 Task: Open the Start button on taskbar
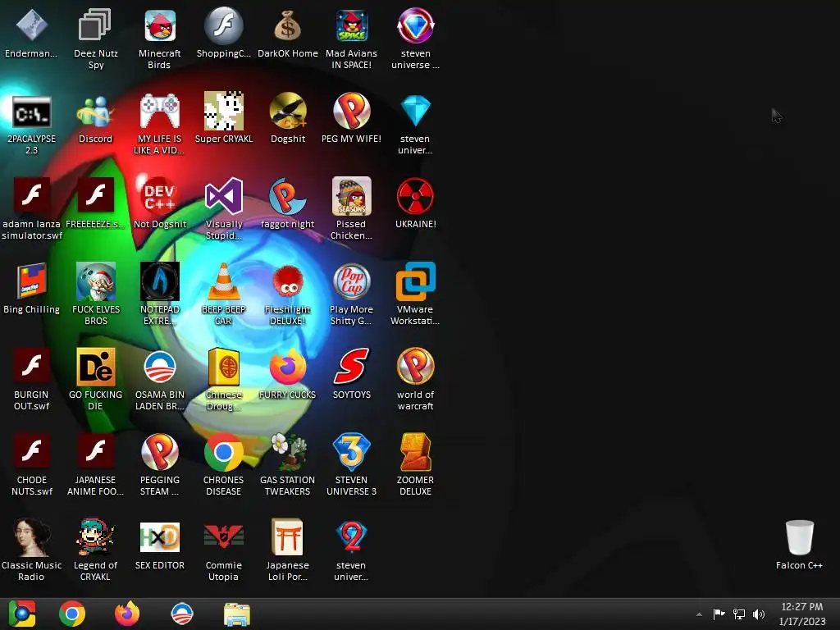point(22,614)
